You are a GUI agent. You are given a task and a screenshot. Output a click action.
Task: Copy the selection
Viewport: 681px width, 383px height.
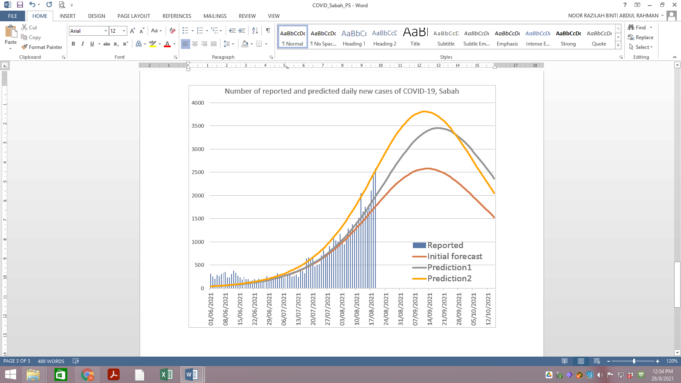(31, 37)
